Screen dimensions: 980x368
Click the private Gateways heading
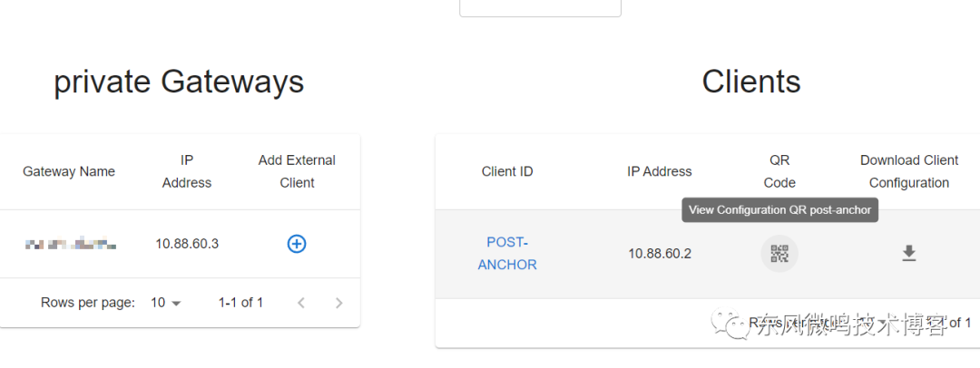179,82
